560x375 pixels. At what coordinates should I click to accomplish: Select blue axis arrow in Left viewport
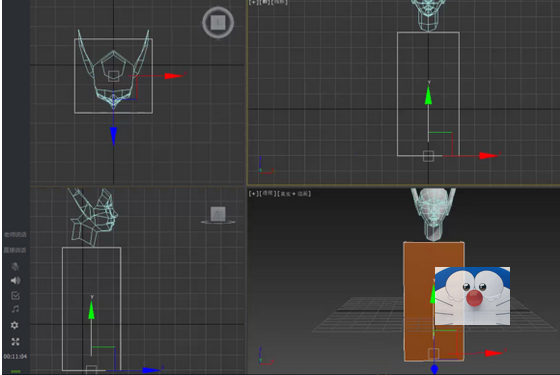(x=151, y=370)
